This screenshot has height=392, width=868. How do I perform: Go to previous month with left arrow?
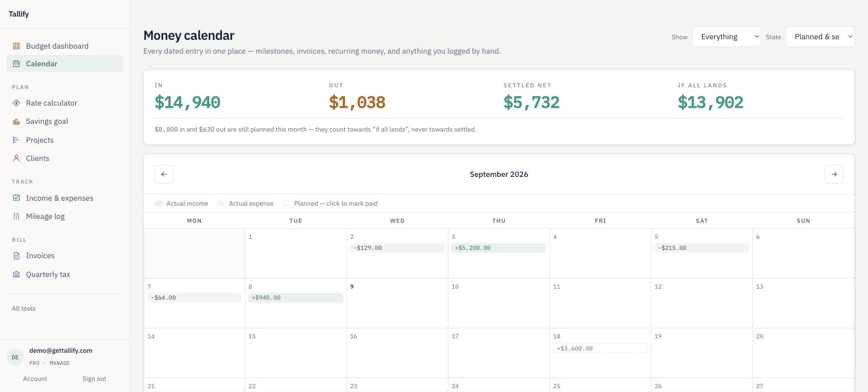[x=164, y=174]
